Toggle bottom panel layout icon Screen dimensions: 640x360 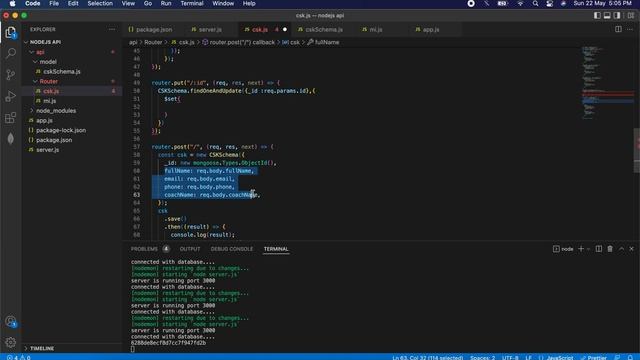607,16
